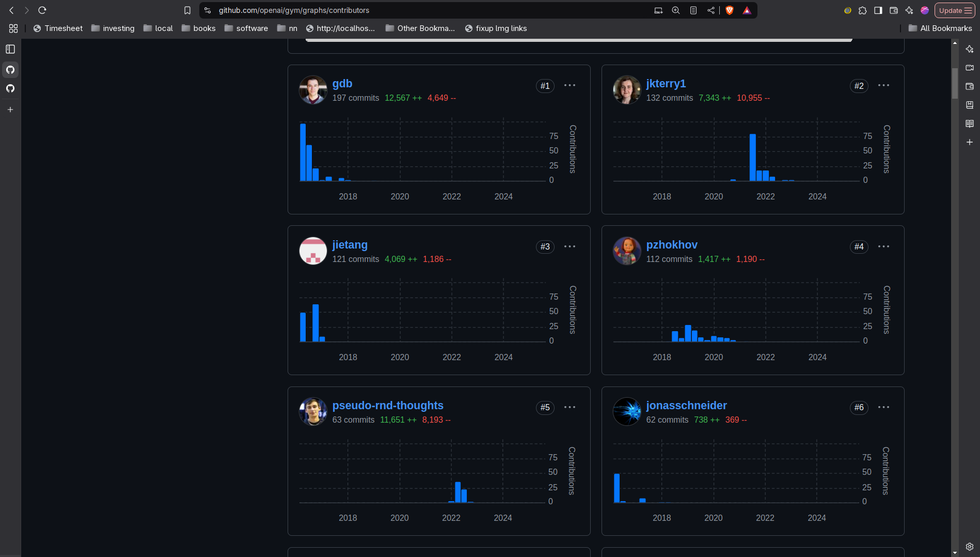Open three-dot menu on jietang card
Viewport: 980px width, 557px height.
570,246
